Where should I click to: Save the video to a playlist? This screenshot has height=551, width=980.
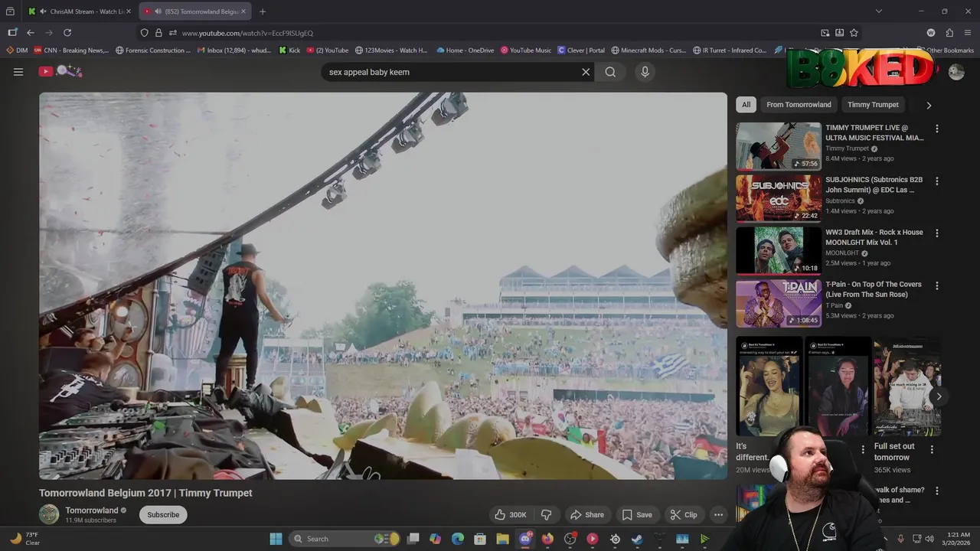point(637,515)
